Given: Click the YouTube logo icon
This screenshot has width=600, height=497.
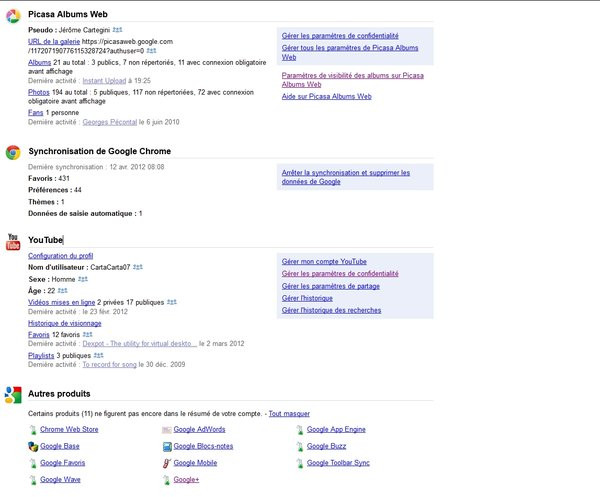Looking at the screenshot, I should [x=13, y=242].
